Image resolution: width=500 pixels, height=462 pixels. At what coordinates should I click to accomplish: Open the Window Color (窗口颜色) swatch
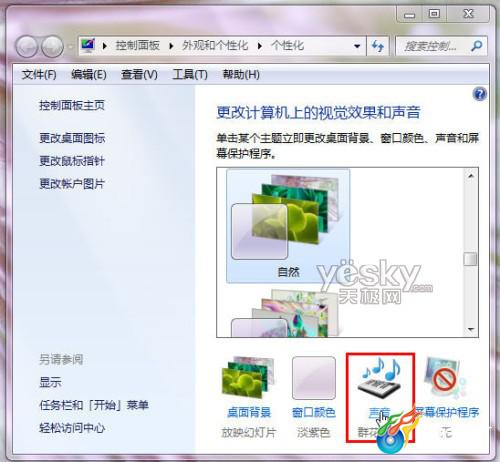[x=314, y=378]
